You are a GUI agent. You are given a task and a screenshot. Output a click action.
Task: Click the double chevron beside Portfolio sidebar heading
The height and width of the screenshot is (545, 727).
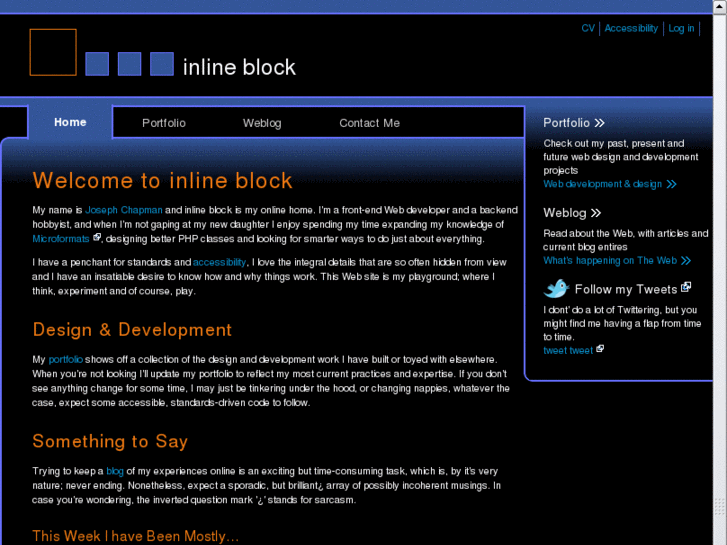[x=599, y=123]
